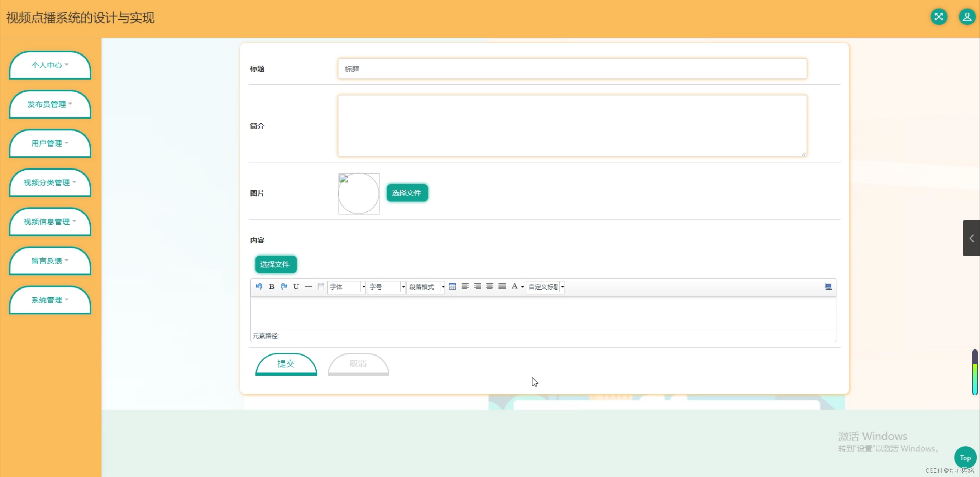Open the font color picker arrow
980x477 pixels.
coord(522,287)
